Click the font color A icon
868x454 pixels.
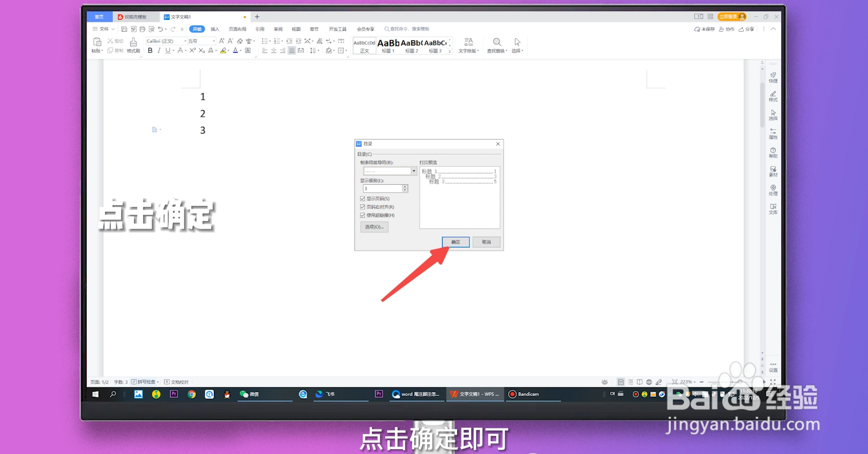235,50
